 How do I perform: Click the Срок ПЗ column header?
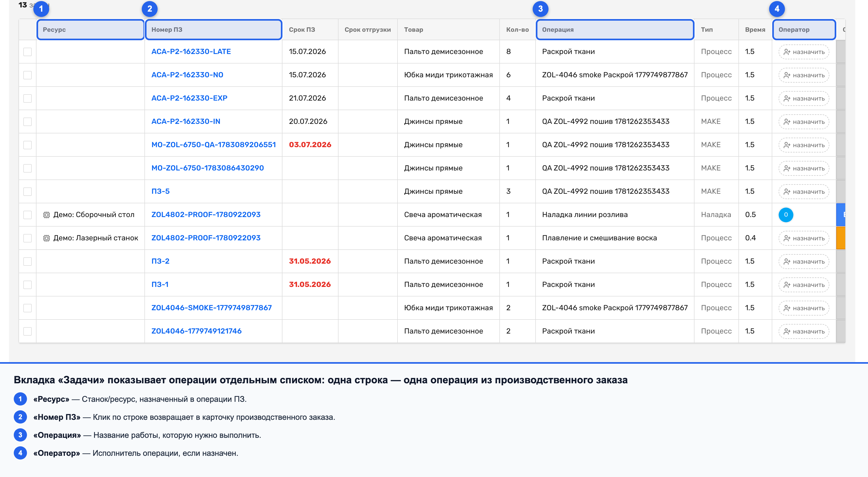tap(310, 30)
